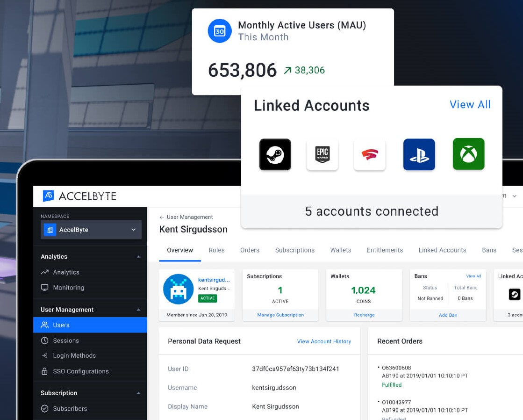The height and width of the screenshot is (420, 523).
Task: Select the Steam icon under Linked Accounts
Action: pos(275,154)
